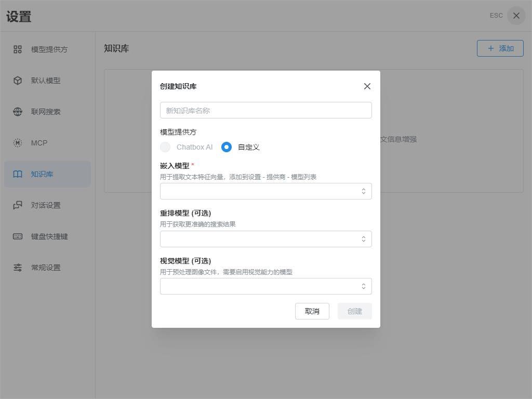Click the default model cube icon
Viewport: 532px width, 399px height.
coord(17,81)
